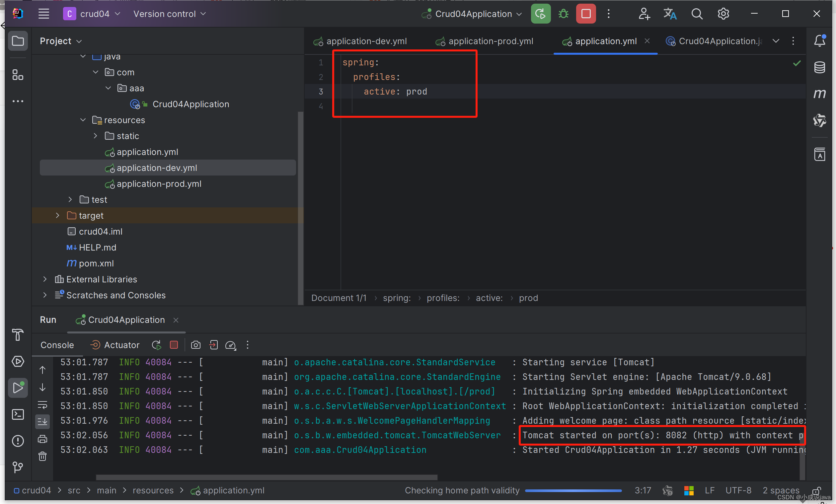
Task: Collapse the resources folder
Action: click(x=82, y=120)
